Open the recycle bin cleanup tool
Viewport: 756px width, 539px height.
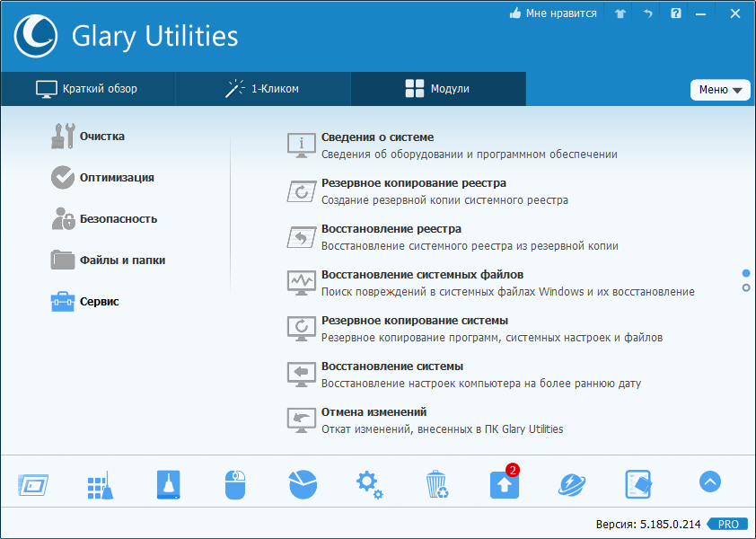[x=437, y=483]
